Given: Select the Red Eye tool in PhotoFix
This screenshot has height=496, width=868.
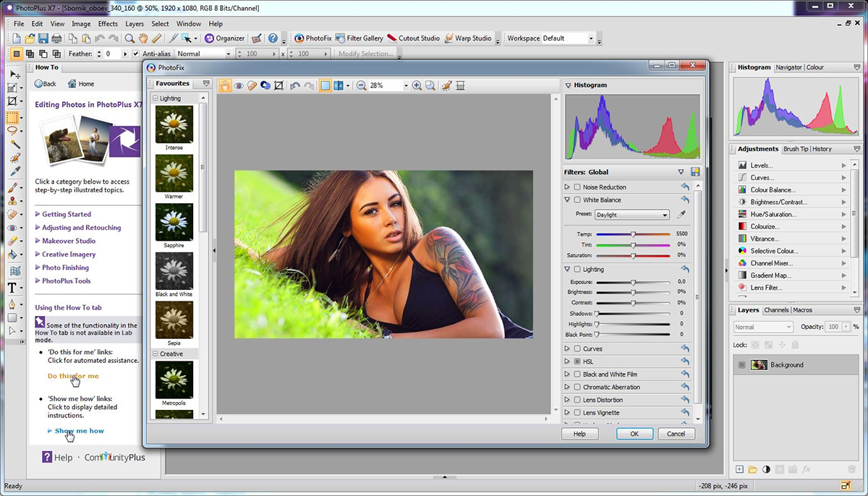Looking at the screenshot, I should coord(239,85).
